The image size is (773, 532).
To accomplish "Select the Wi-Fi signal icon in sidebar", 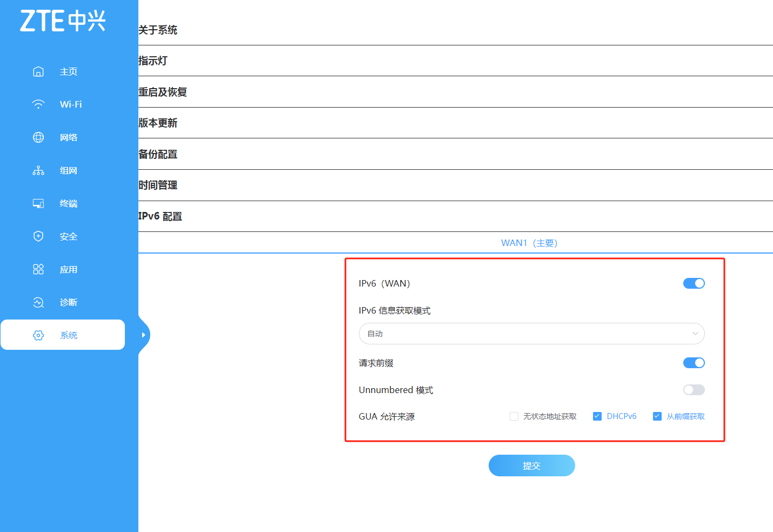I will click(38, 104).
